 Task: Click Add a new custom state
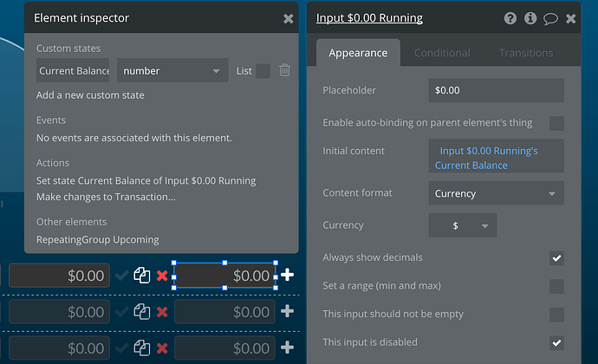tap(90, 95)
